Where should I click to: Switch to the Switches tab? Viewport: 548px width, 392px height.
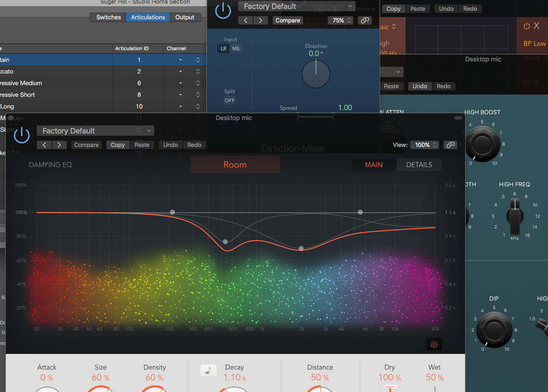[x=108, y=17]
